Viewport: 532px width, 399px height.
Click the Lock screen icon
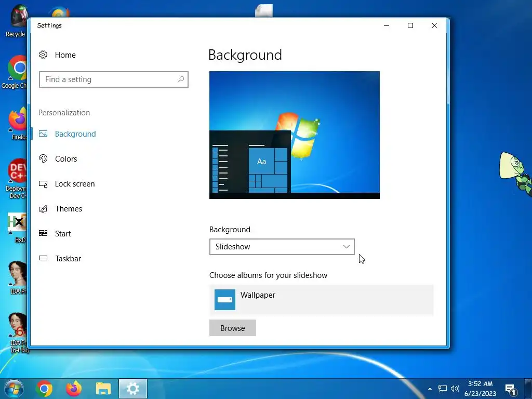(43, 184)
